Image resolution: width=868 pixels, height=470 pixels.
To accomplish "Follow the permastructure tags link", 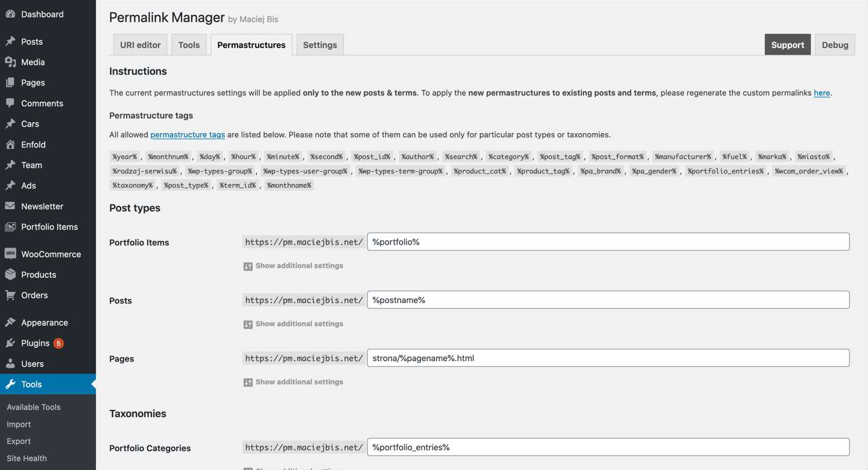I will pos(187,134).
